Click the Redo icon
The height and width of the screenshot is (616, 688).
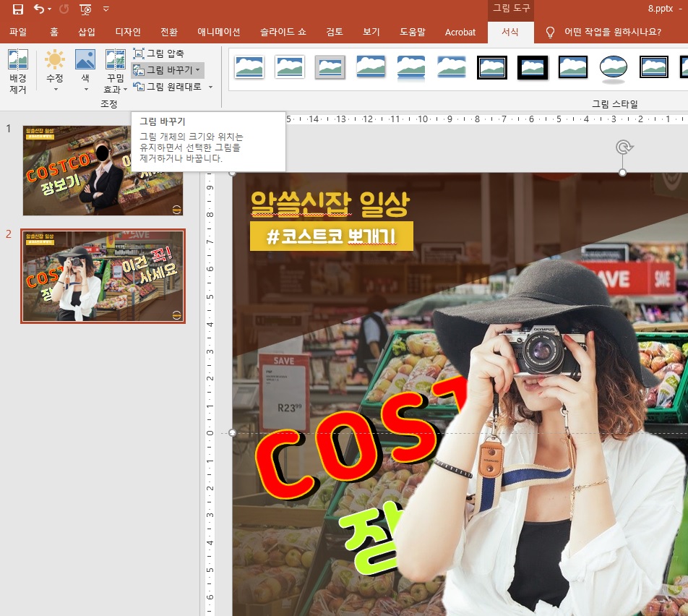click(64, 9)
